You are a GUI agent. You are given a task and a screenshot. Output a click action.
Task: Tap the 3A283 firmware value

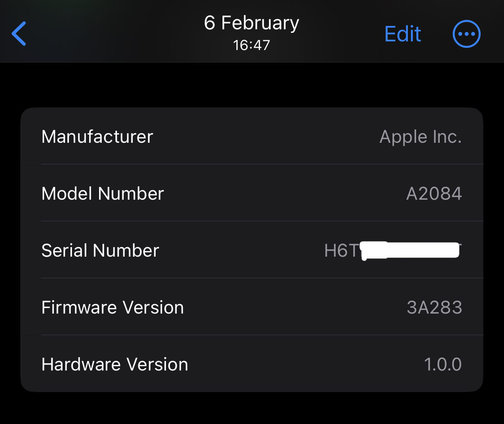click(434, 308)
